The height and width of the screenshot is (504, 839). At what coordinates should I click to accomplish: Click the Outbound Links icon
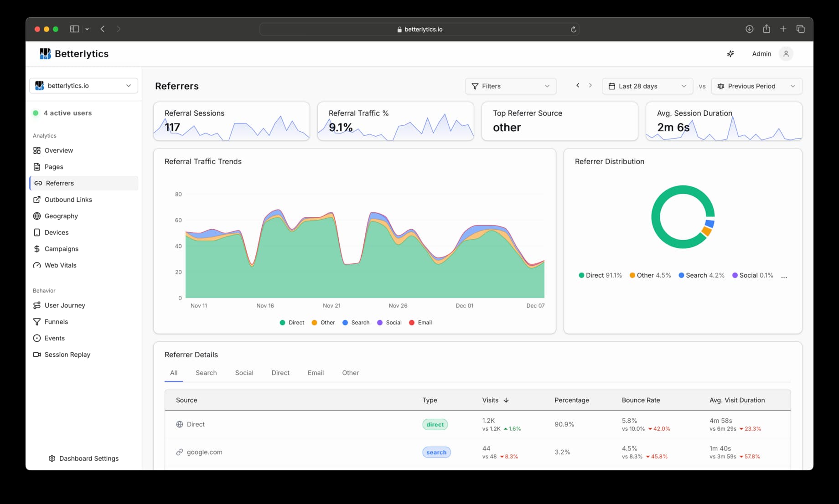(37, 200)
